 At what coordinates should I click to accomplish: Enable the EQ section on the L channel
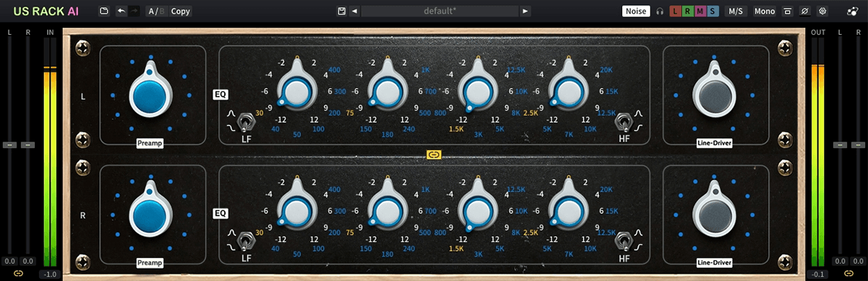pos(220,93)
